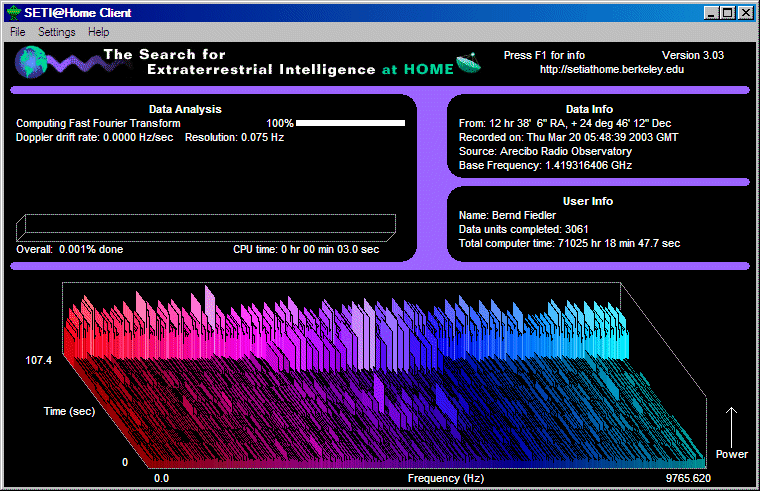Maximize the SETI@Home Client window
This screenshot has height=491, width=760.
pos(728,13)
